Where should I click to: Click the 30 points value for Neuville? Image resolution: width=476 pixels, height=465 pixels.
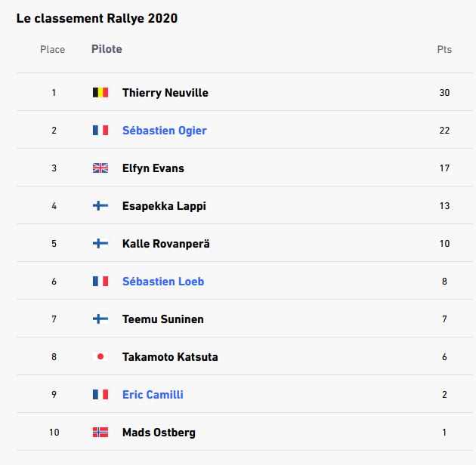point(444,93)
